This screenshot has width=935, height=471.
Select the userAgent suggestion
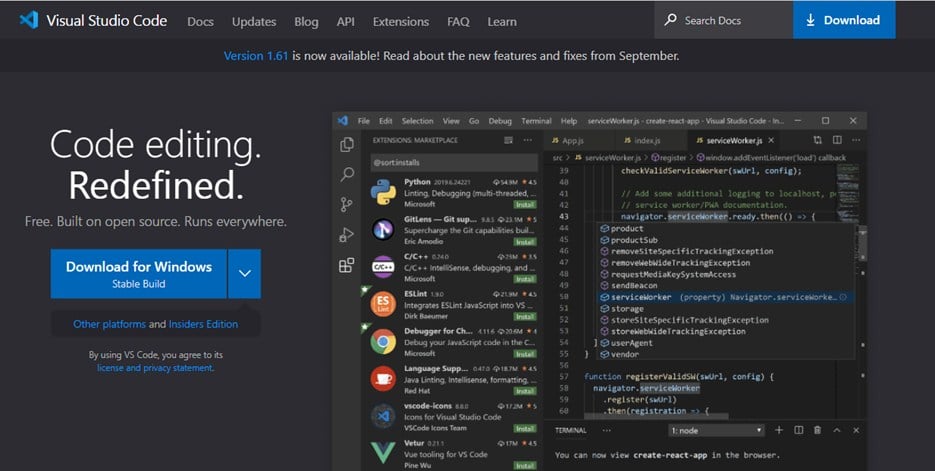[x=725, y=343]
